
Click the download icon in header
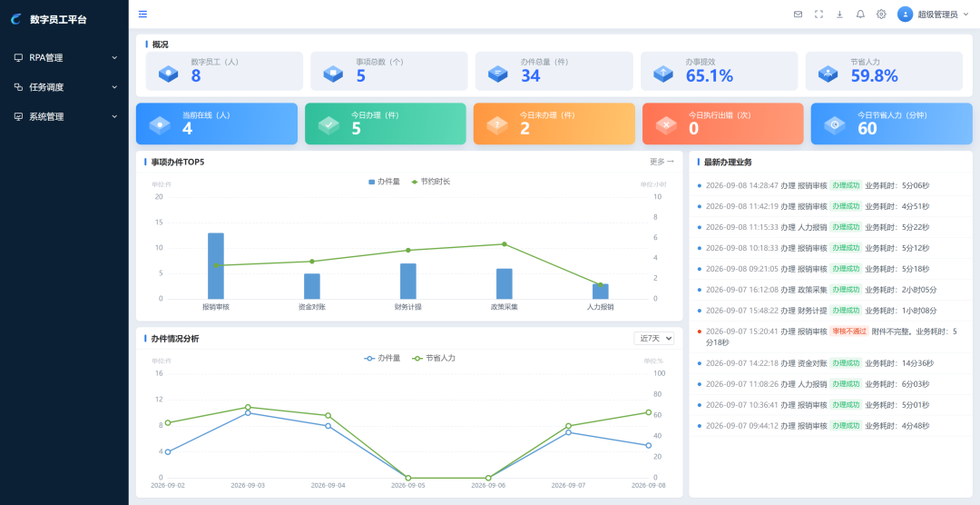point(839,15)
